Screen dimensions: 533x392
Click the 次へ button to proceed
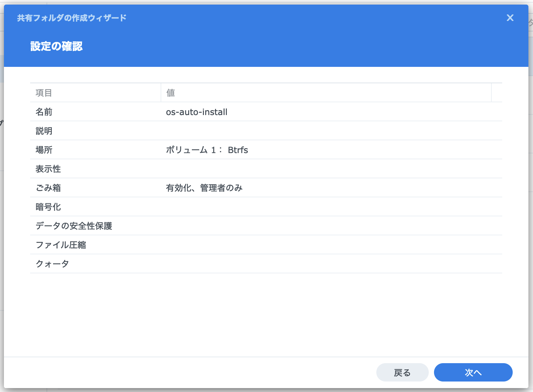tap(473, 372)
